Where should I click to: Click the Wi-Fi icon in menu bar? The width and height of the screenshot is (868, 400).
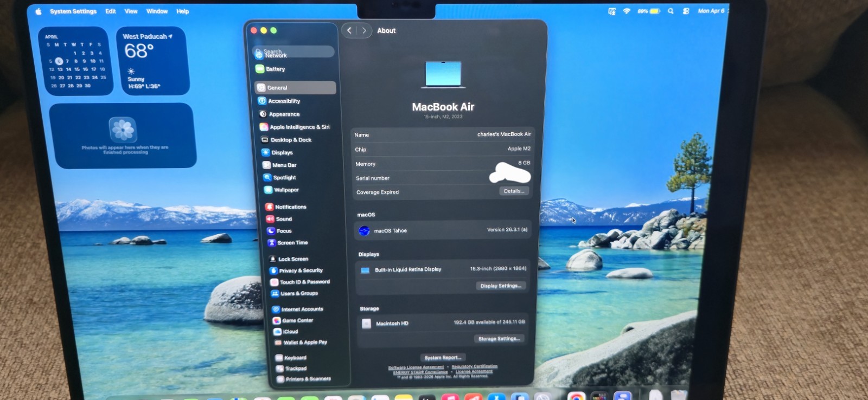(x=627, y=11)
